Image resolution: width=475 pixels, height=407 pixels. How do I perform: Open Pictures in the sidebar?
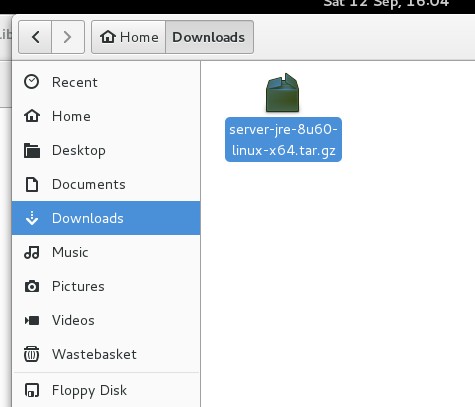[x=106, y=286]
